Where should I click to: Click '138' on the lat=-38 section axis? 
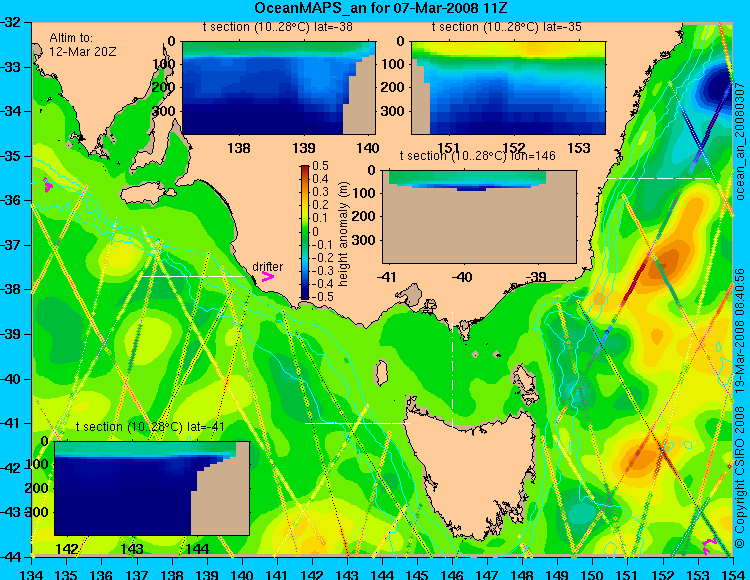pos(239,148)
